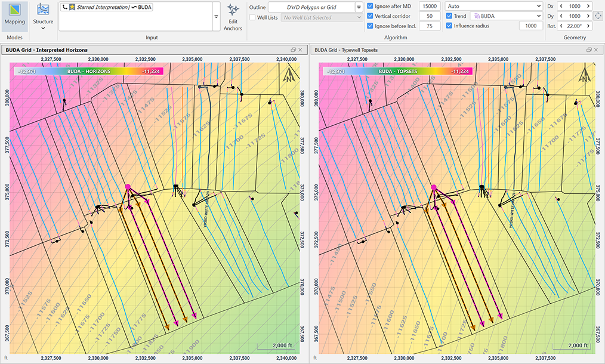Click the ft units label of left map
The width and height of the screenshot is (605, 364).
coord(6,358)
